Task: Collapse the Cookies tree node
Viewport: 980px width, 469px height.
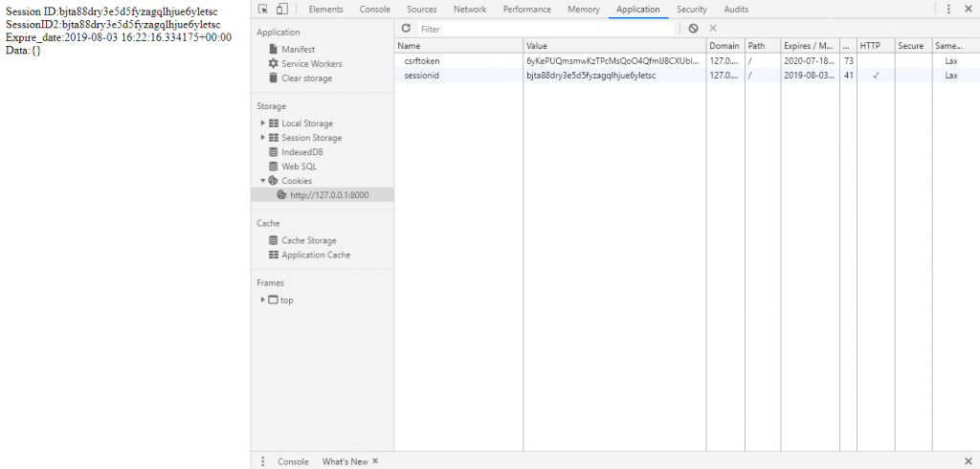Action: tap(263, 181)
